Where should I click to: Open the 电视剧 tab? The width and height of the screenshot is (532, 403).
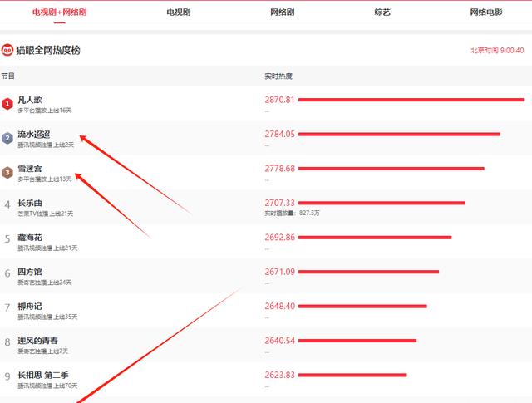point(179,12)
